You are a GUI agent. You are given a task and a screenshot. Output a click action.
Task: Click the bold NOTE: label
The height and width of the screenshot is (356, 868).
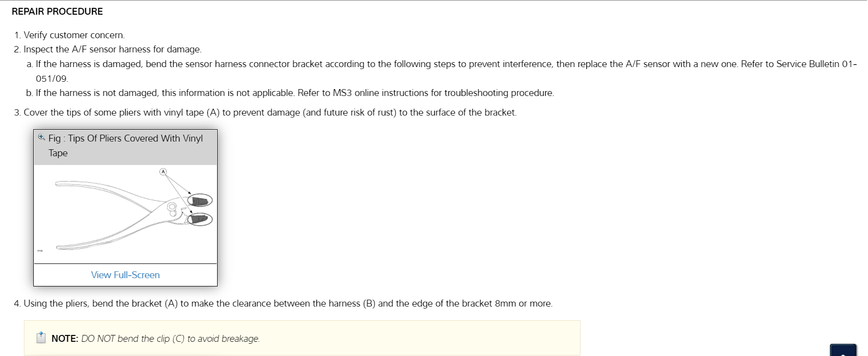click(x=65, y=338)
